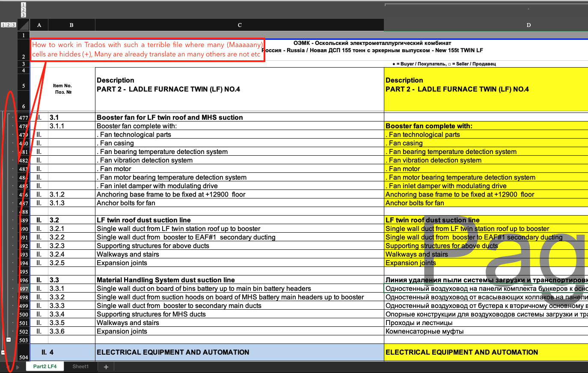This screenshot has width=588, height=373.
Task: Click column C 'Anchor bolts for fan' cell
Action: [240, 203]
